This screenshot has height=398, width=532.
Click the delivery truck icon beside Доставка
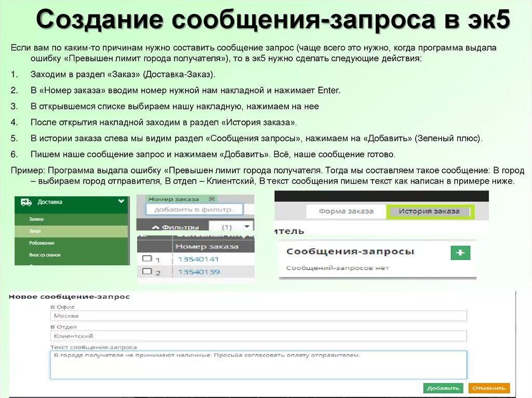click(26, 202)
